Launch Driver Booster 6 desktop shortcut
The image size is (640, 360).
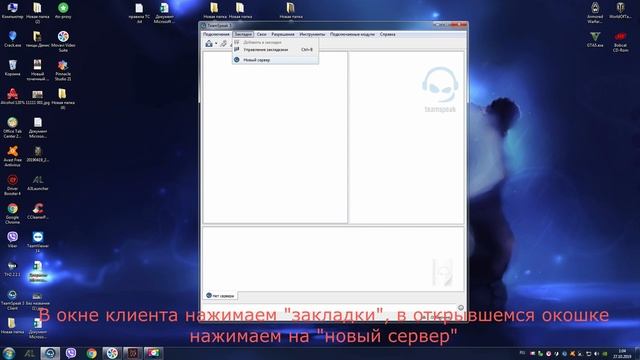coord(12,184)
